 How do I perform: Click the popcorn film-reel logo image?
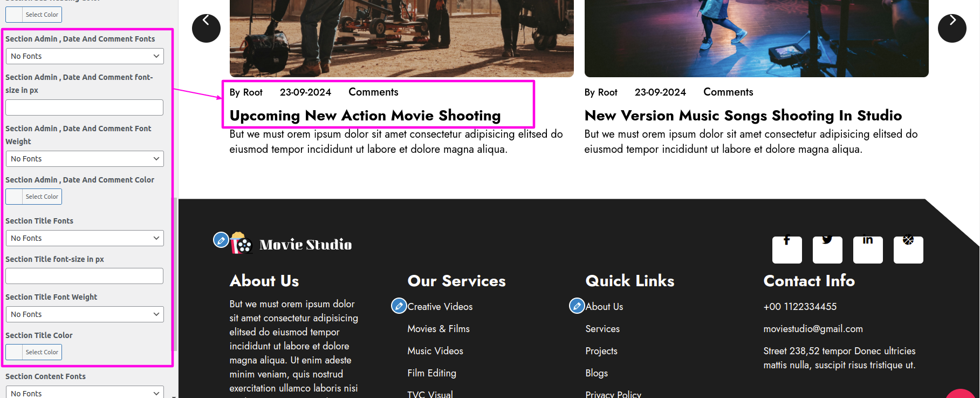tap(241, 244)
